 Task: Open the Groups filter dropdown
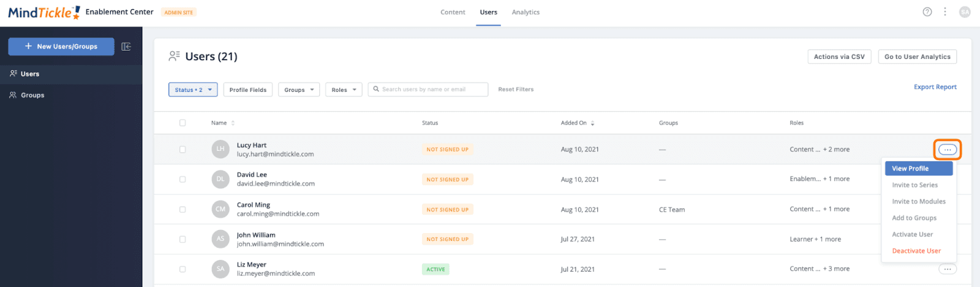[x=299, y=90]
